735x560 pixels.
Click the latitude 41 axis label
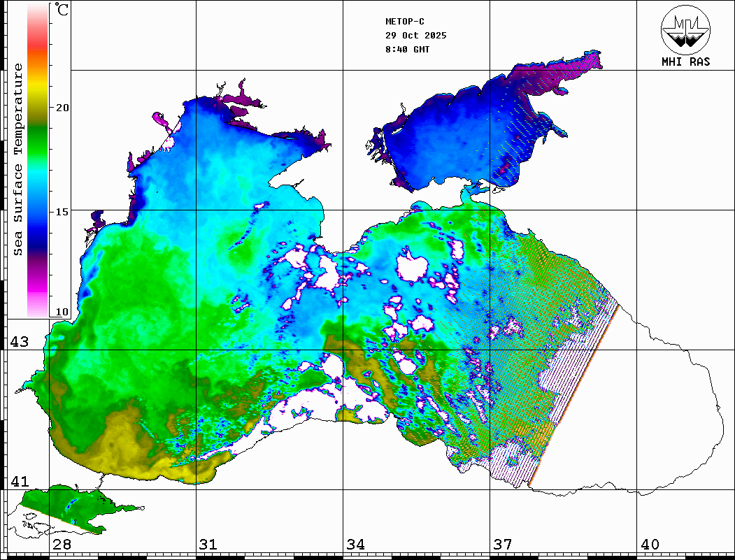pyautogui.click(x=19, y=482)
